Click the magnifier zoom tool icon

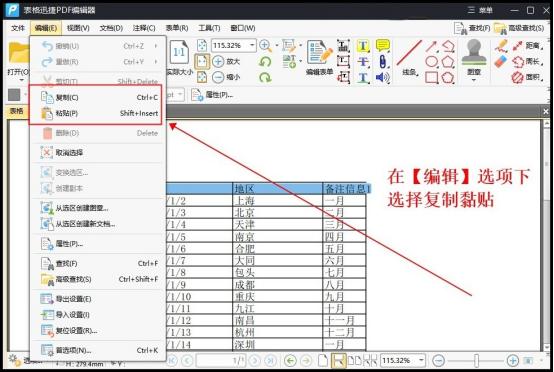(x=265, y=46)
